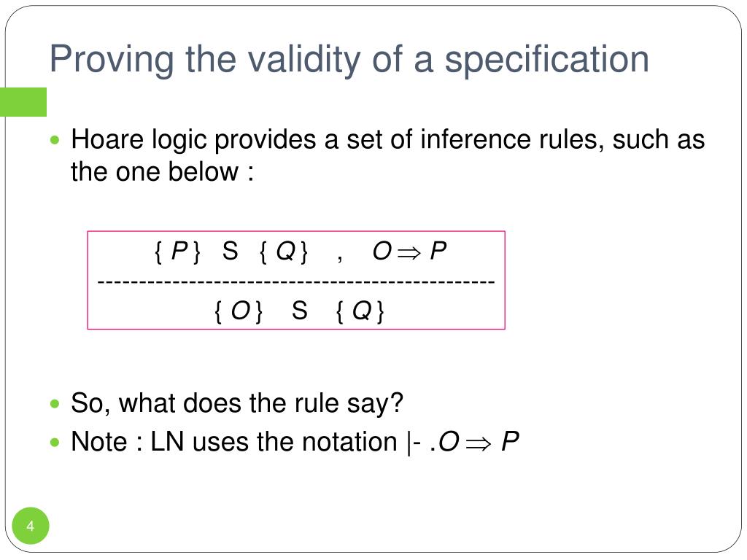Viewport: 747px width, 560px height.
Task: Select the {O} precondition in the conclusion
Action: 239,311
